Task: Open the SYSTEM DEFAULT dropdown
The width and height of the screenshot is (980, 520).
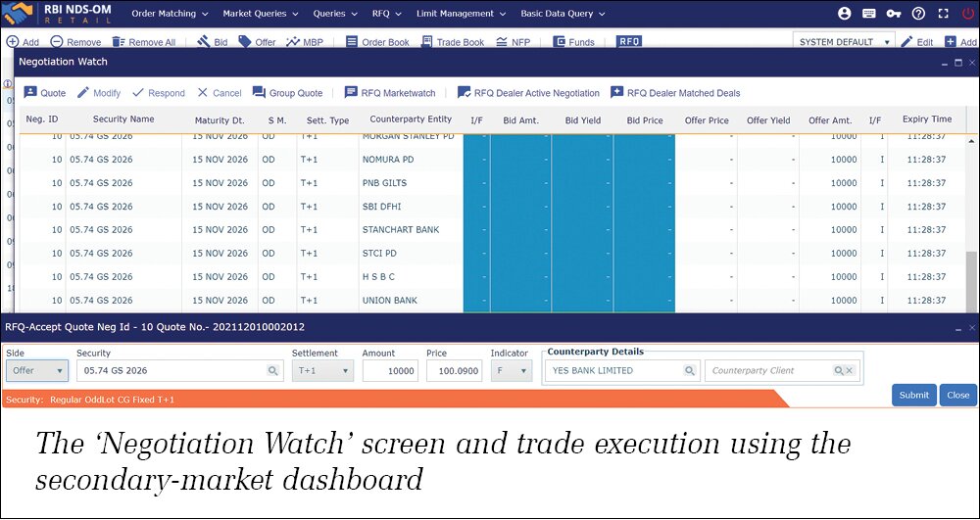Action: point(844,42)
